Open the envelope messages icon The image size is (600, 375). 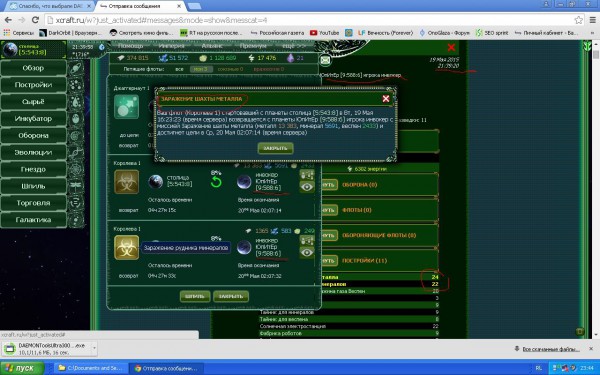click(x=325, y=60)
